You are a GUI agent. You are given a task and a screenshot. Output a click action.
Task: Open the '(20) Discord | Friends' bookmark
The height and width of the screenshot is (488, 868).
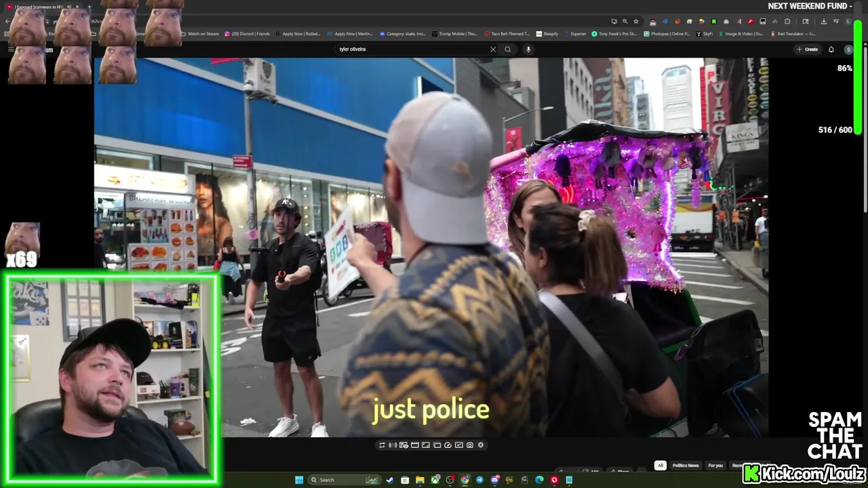(x=247, y=33)
